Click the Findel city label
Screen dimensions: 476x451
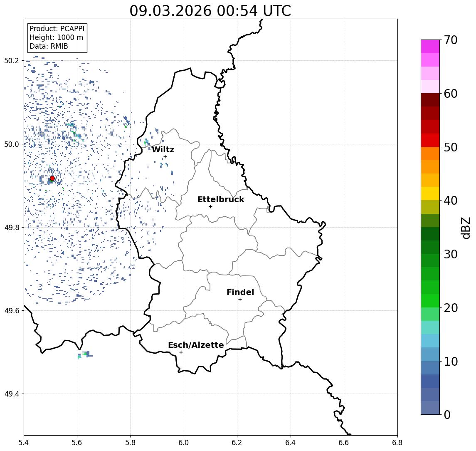click(240, 292)
